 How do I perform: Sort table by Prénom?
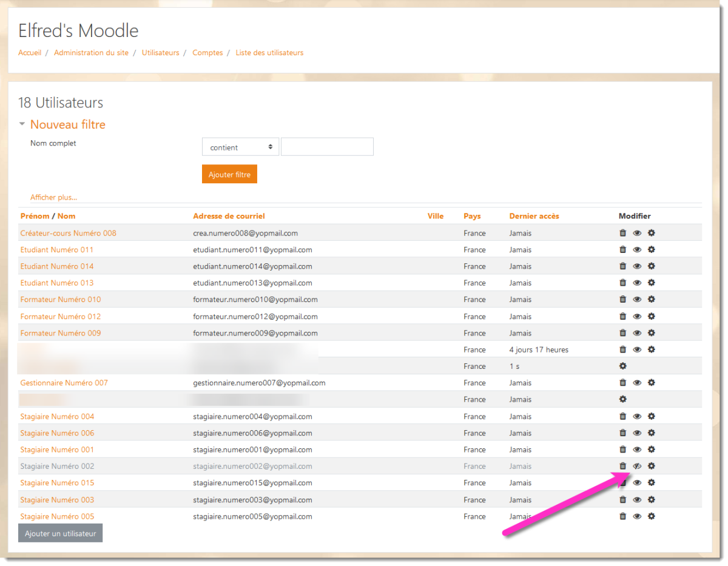tap(35, 216)
